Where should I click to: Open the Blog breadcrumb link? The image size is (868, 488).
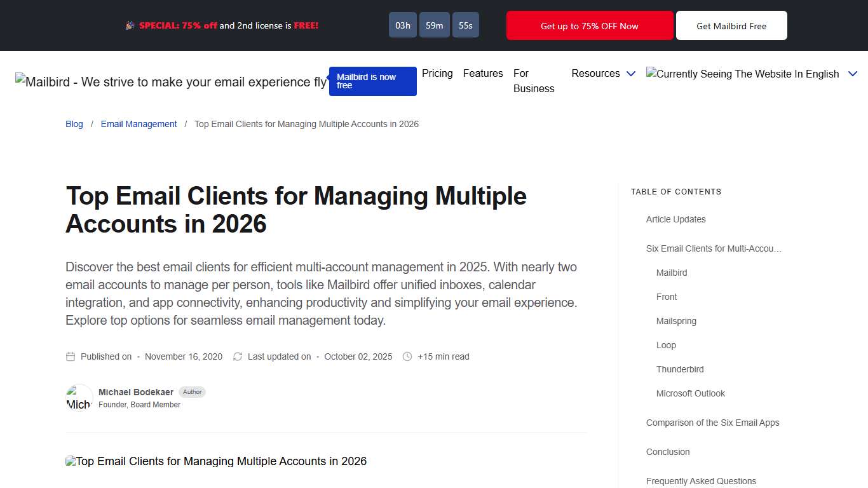coord(74,124)
